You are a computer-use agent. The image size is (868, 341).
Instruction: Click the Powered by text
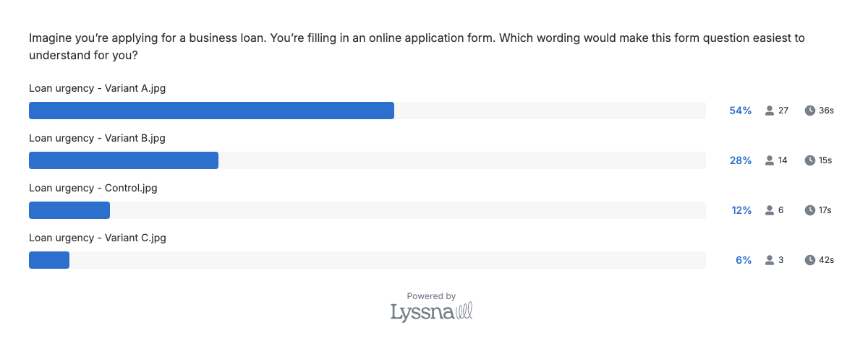click(431, 296)
